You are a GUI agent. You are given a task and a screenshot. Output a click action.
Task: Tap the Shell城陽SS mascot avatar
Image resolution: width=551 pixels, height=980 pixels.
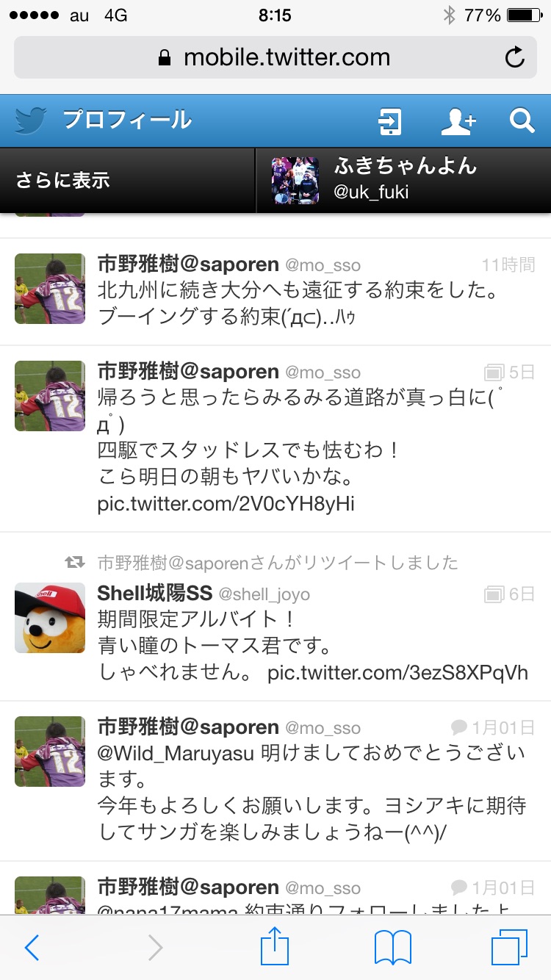click(50, 619)
